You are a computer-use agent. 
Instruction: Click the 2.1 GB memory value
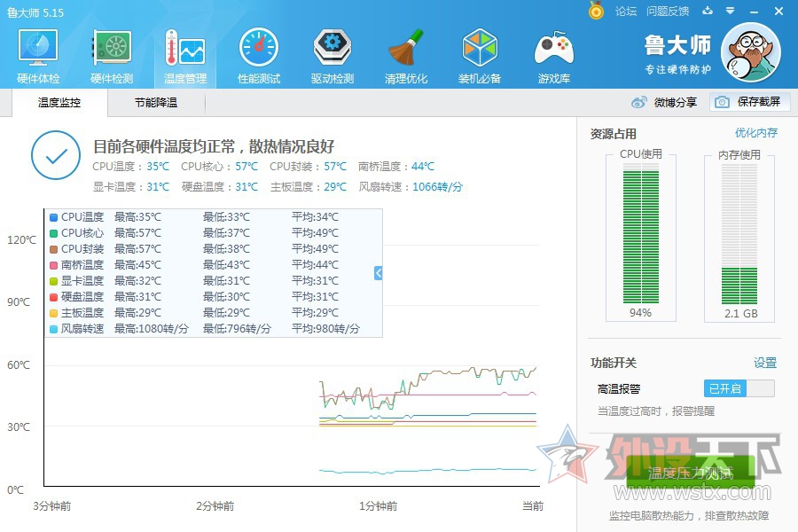click(x=741, y=314)
